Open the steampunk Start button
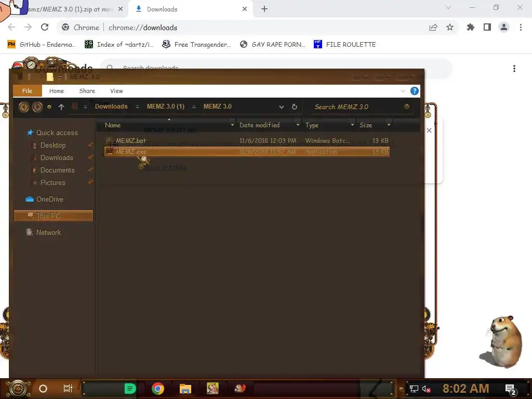532x399 pixels. [18, 389]
